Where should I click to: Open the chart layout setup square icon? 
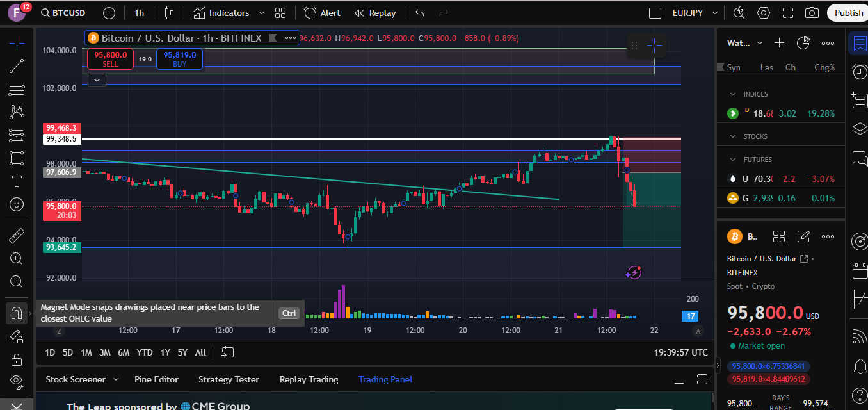coord(655,13)
